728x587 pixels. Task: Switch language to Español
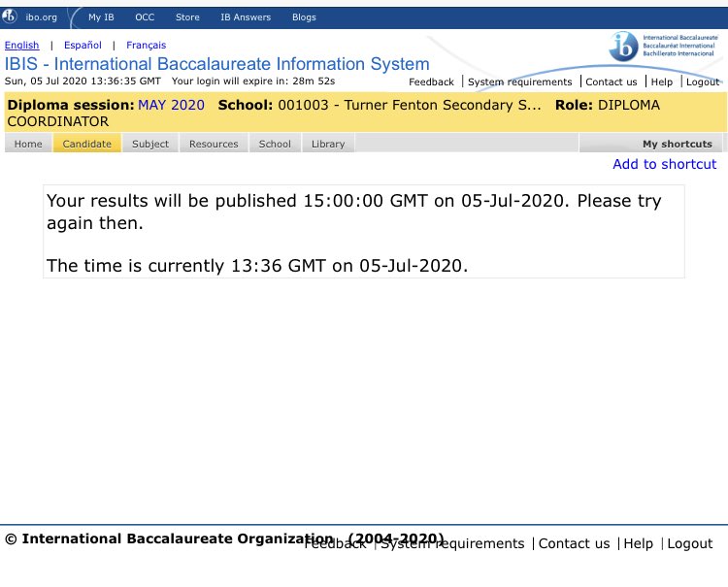[x=83, y=45]
